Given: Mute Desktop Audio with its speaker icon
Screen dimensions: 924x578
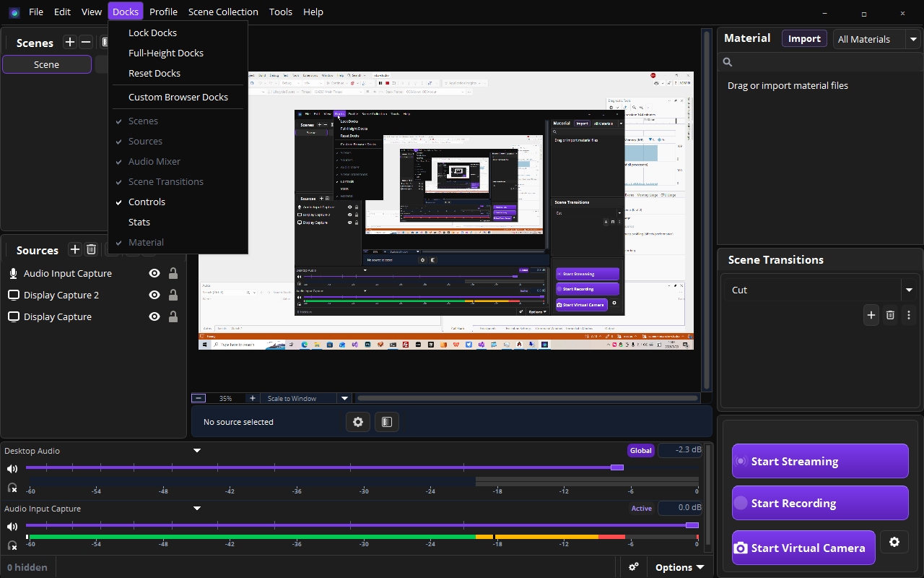Looking at the screenshot, I should (x=12, y=468).
